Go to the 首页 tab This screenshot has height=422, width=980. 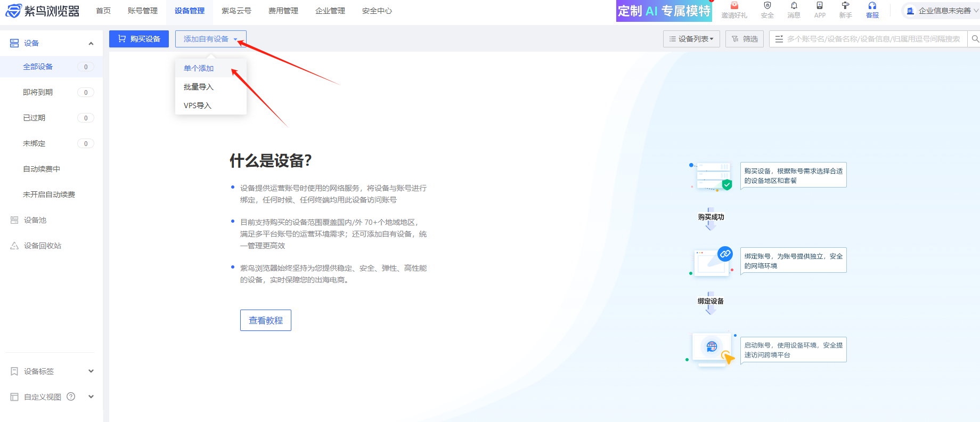click(x=103, y=11)
